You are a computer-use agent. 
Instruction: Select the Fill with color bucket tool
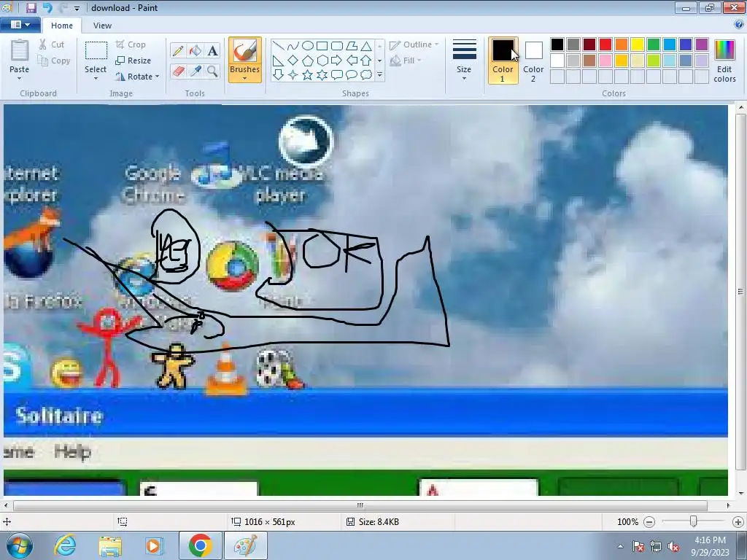196,50
